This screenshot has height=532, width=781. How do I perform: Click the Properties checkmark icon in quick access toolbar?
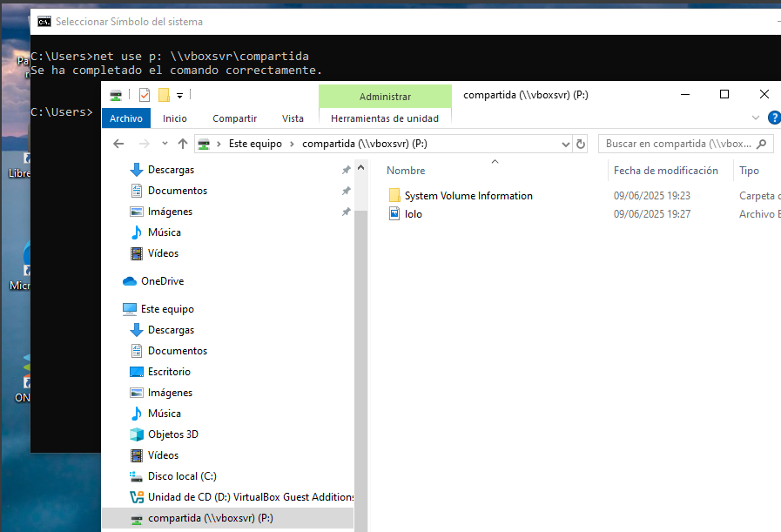[x=144, y=95]
